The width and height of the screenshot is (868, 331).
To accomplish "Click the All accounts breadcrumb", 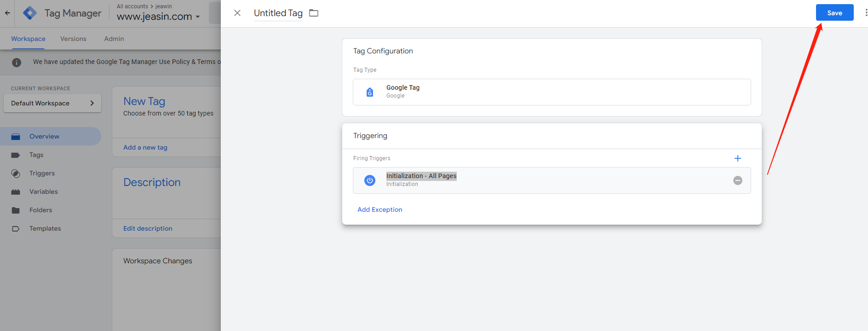I will click(x=132, y=6).
